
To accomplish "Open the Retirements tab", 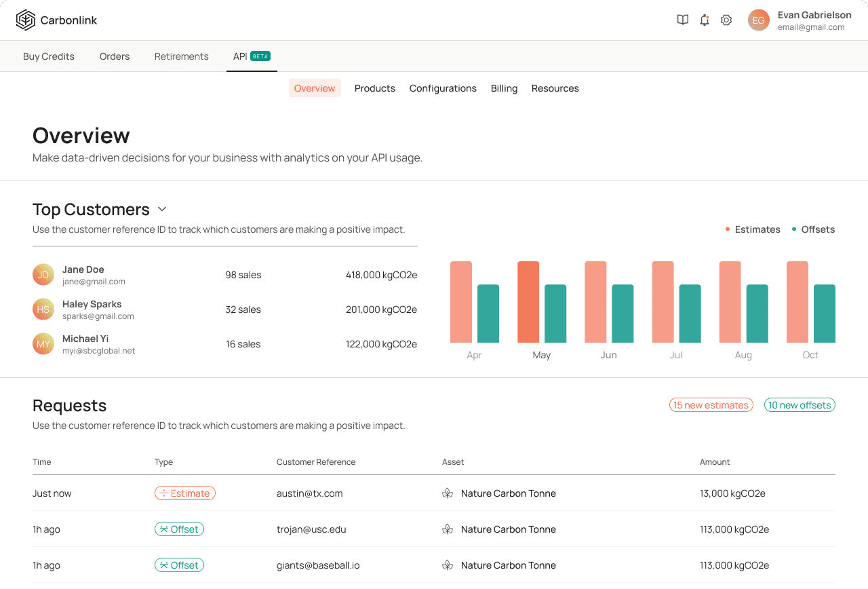I will [182, 56].
